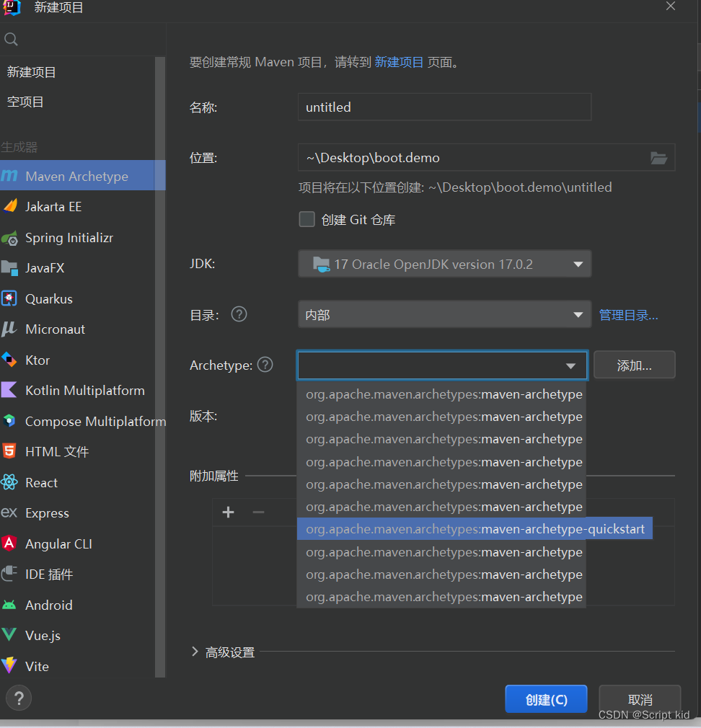Click the help icon next to Archetype
The width and height of the screenshot is (701, 728).
point(265,365)
